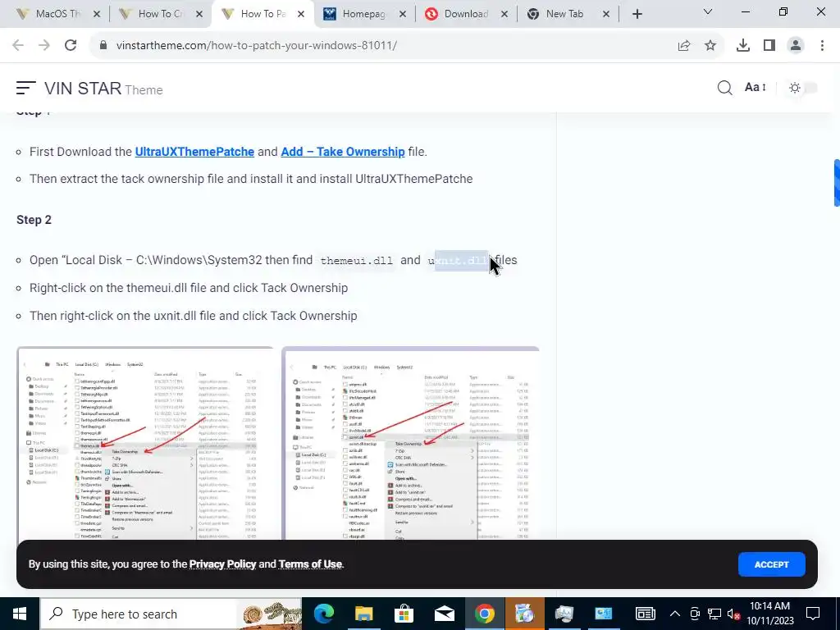Open News and interests taskbar icon
The image size is (840, 630).
click(x=645, y=614)
